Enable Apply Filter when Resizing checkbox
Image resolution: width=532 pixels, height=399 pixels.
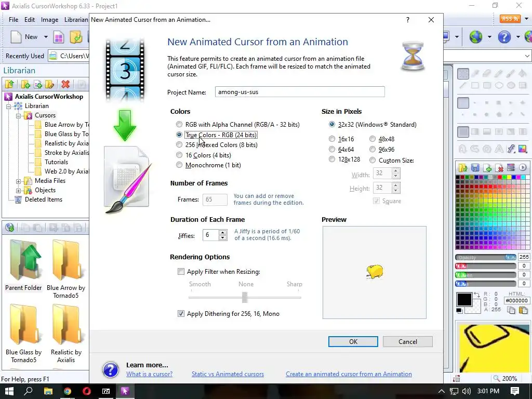[181, 271]
